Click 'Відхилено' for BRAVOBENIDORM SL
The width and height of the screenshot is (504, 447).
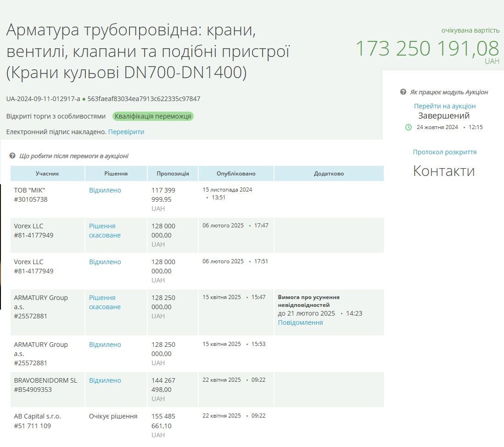(x=105, y=380)
